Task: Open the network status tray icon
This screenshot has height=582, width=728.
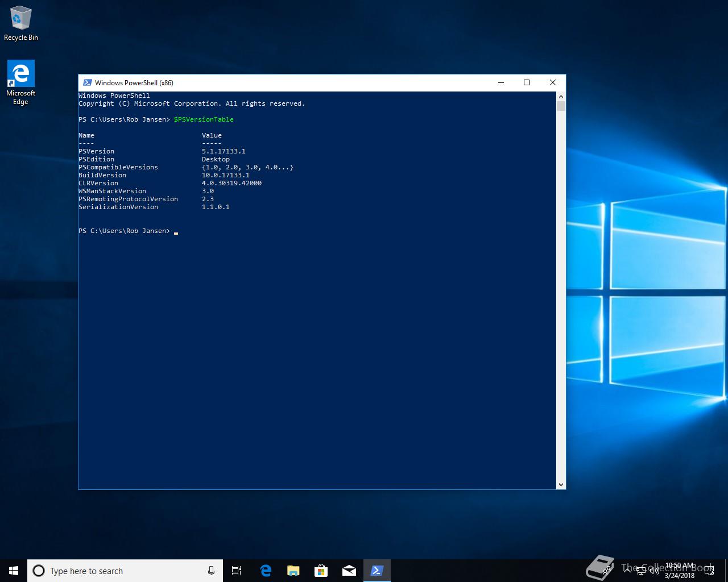Action: [x=642, y=571]
